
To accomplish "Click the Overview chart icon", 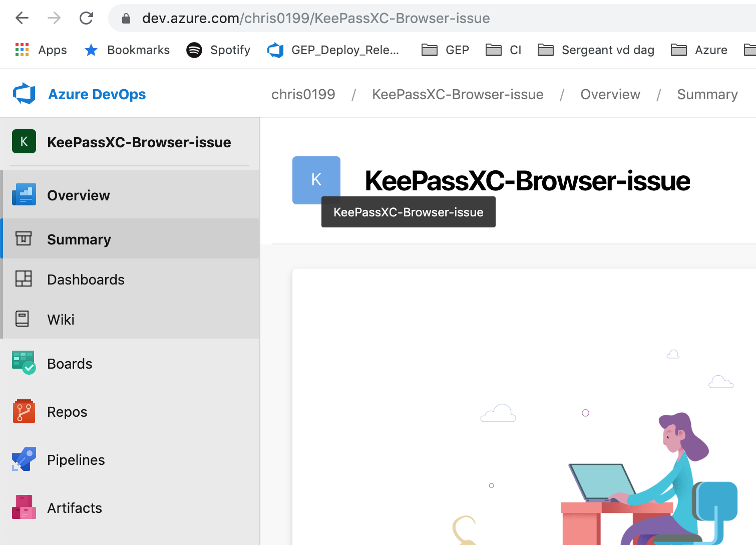I will pos(23,195).
